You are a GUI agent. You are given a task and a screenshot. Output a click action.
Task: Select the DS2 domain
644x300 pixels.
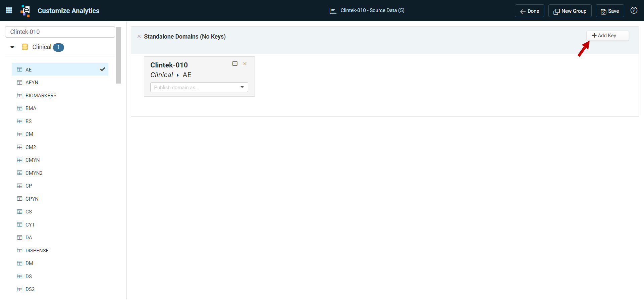click(x=30, y=289)
